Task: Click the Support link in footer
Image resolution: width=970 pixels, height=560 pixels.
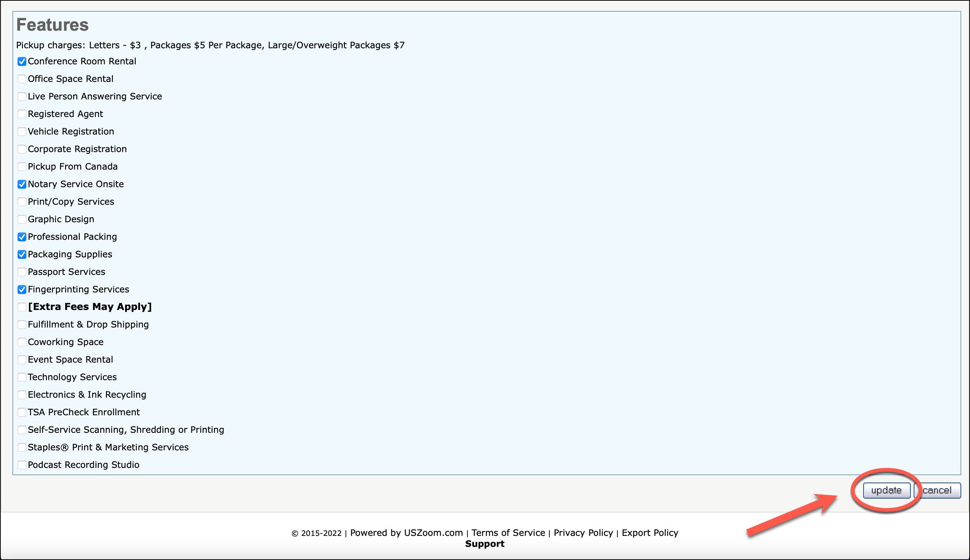Action: pos(484,544)
